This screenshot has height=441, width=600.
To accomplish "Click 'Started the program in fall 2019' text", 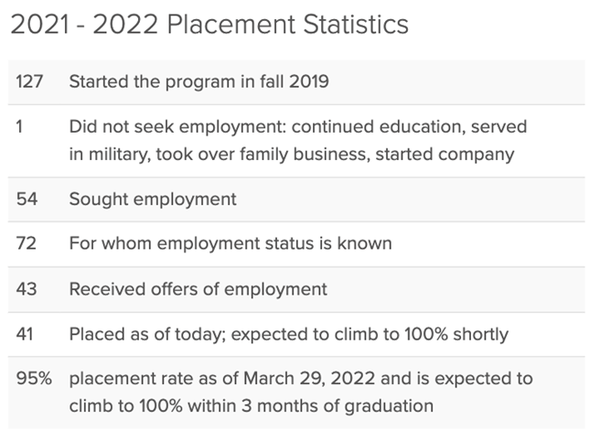I will 199,82.
